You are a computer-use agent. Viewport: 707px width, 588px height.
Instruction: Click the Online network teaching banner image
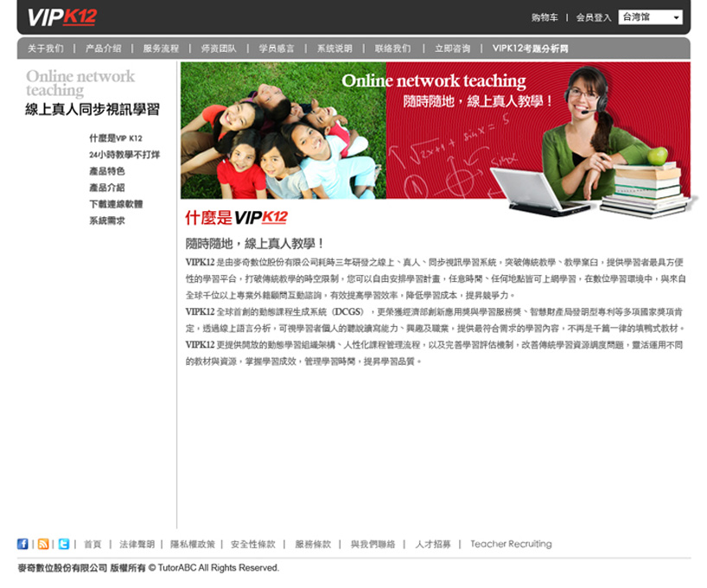[x=436, y=130]
